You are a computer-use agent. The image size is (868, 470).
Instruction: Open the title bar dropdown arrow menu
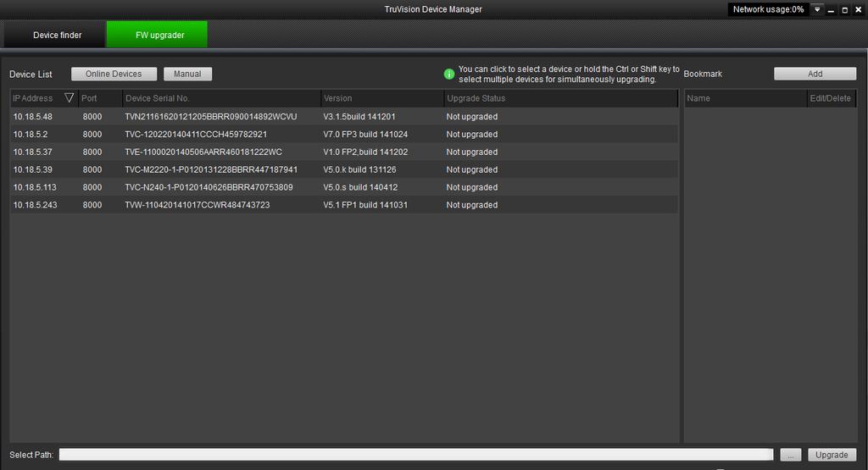point(817,9)
